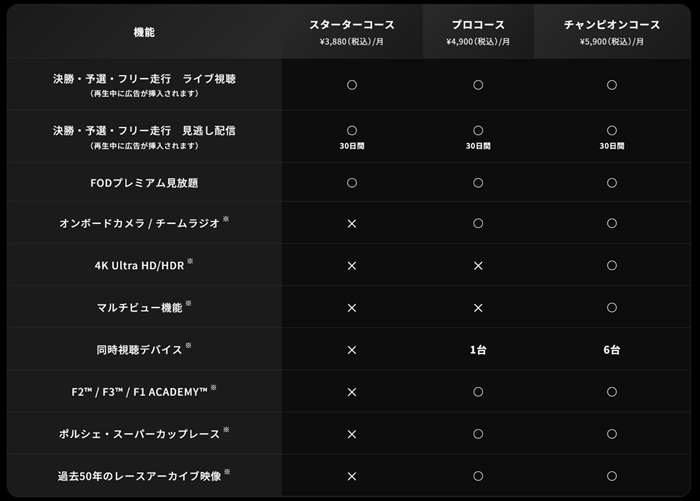Click the circle for プロコース F2/F3/F1 ACADEMY
Screen dimensions: 700x501
click(x=478, y=392)
